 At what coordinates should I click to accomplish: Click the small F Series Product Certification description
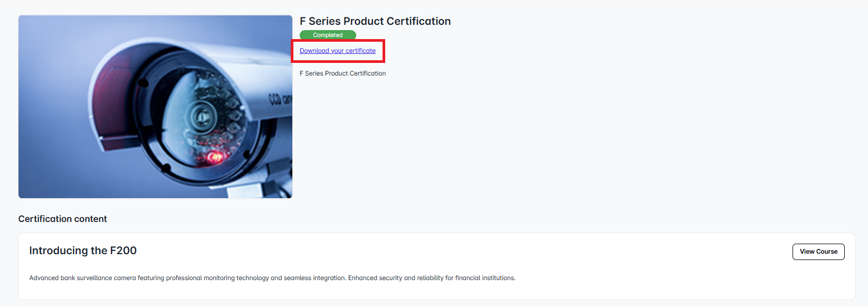pos(342,73)
